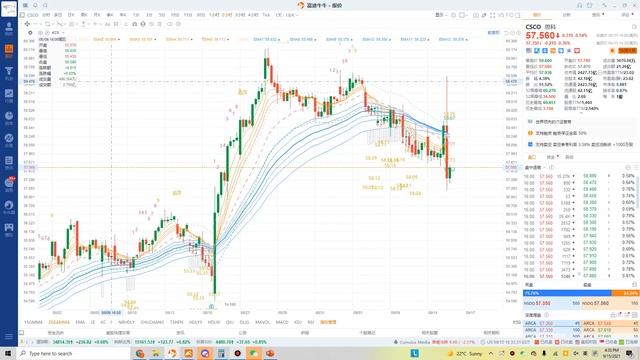Open the Chrome icon on taskbar
Image resolution: width=640 pixels, height=360 pixels.
click(140, 353)
